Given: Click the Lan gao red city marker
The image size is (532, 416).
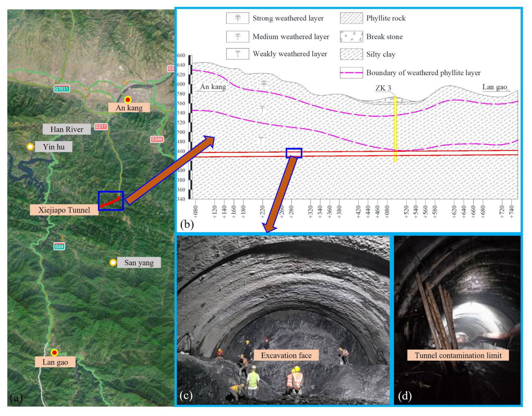Looking at the screenshot, I should (54, 353).
